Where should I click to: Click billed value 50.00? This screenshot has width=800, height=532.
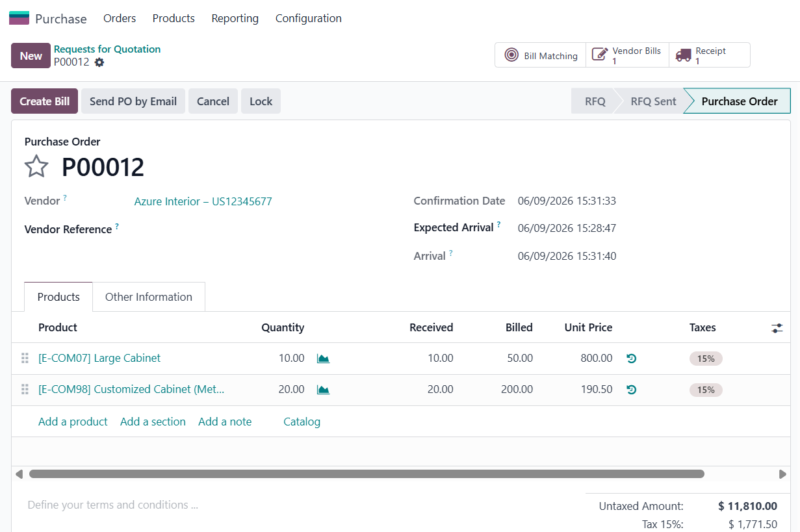[x=521, y=359]
